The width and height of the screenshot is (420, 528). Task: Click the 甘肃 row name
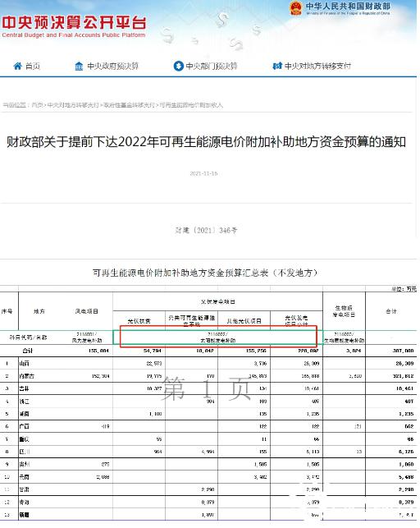(25, 489)
